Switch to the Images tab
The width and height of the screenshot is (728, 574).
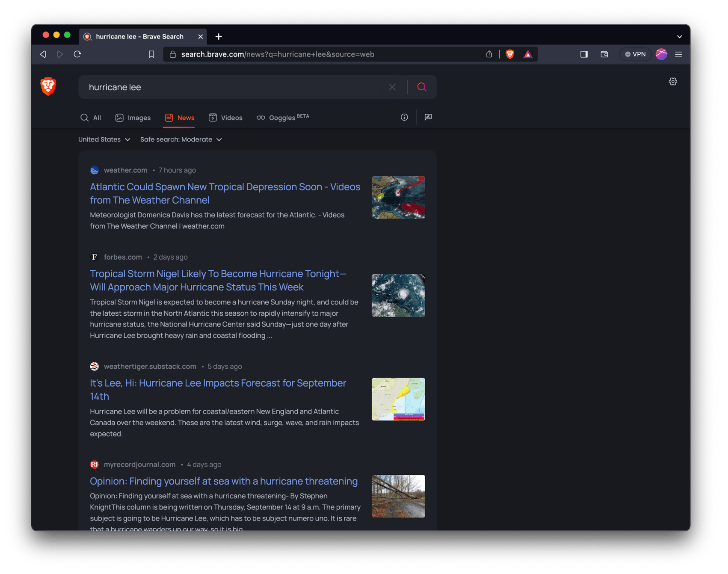pos(133,118)
